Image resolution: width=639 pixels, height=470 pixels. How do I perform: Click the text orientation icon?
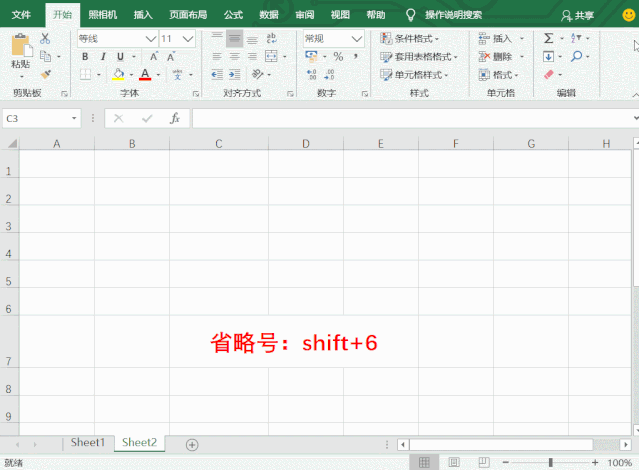(258, 75)
